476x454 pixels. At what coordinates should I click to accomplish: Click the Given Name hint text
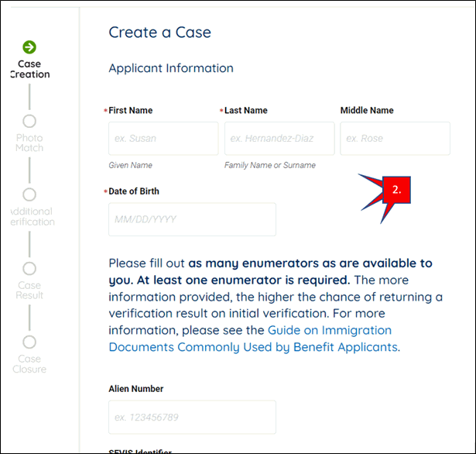click(x=131, y=165)
